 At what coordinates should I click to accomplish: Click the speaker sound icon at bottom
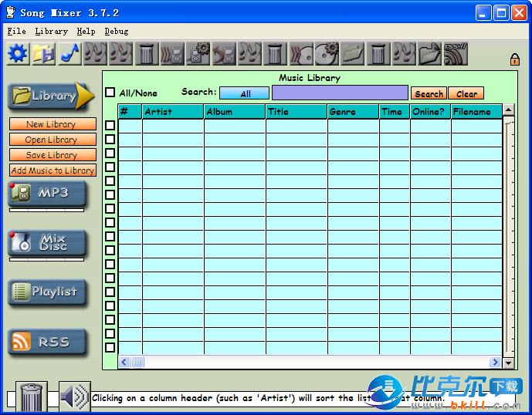74,396
